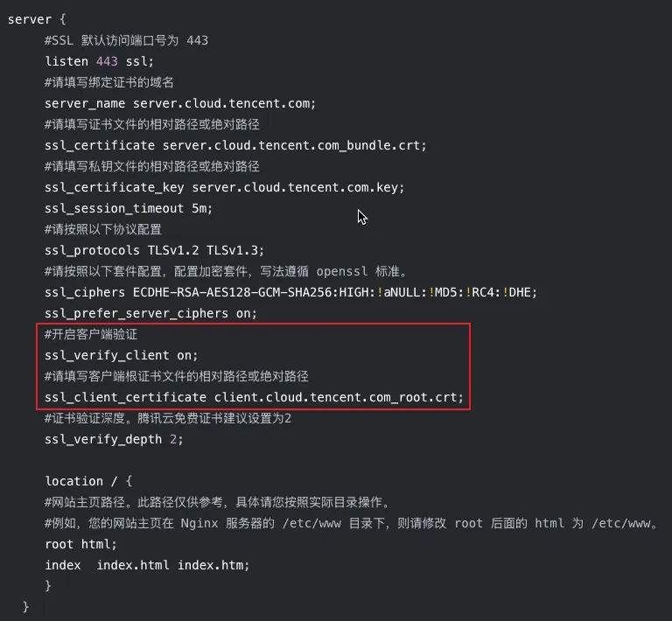This screenshot has width=672, height=621.
Task: Click the ssl_verify_depth 2 line
Action: coord(115,439)
